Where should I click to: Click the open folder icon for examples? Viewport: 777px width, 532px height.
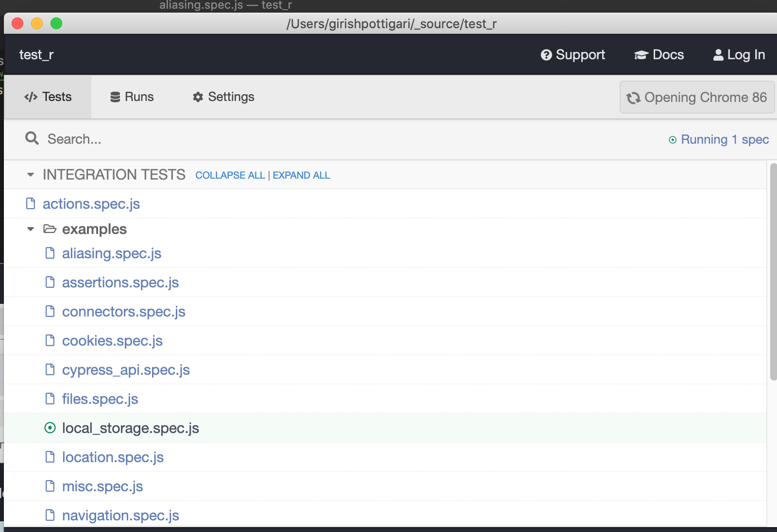[x=50, y=229]
